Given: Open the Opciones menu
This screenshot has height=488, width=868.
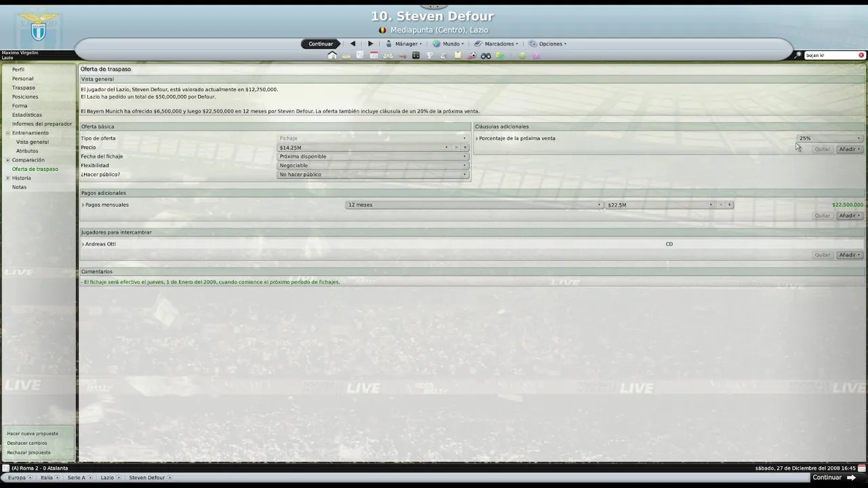Looking at the screenshot, I should (x=548, y=43).
